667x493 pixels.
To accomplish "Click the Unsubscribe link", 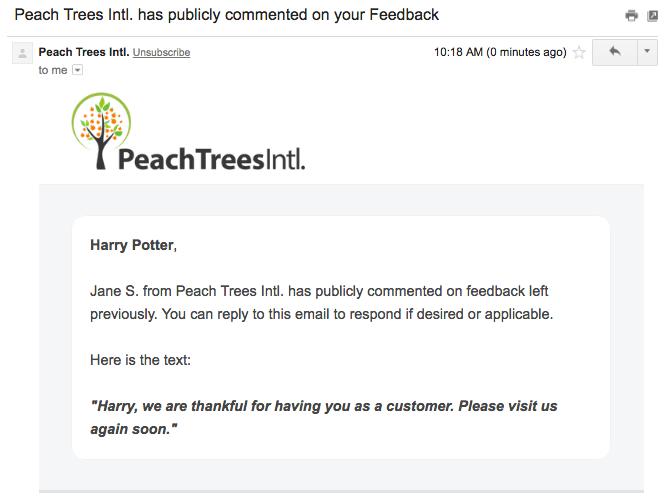I will [161, 52].
